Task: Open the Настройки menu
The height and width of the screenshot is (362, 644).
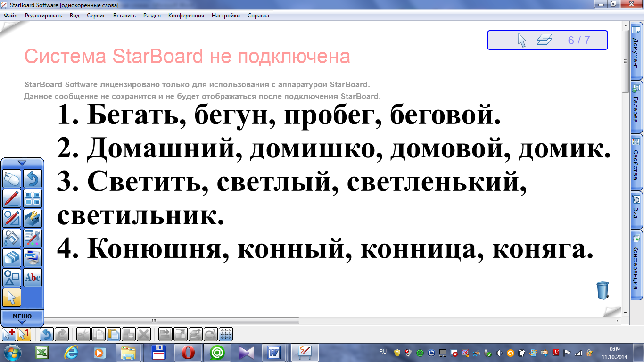Action: (x=226, y=16)
